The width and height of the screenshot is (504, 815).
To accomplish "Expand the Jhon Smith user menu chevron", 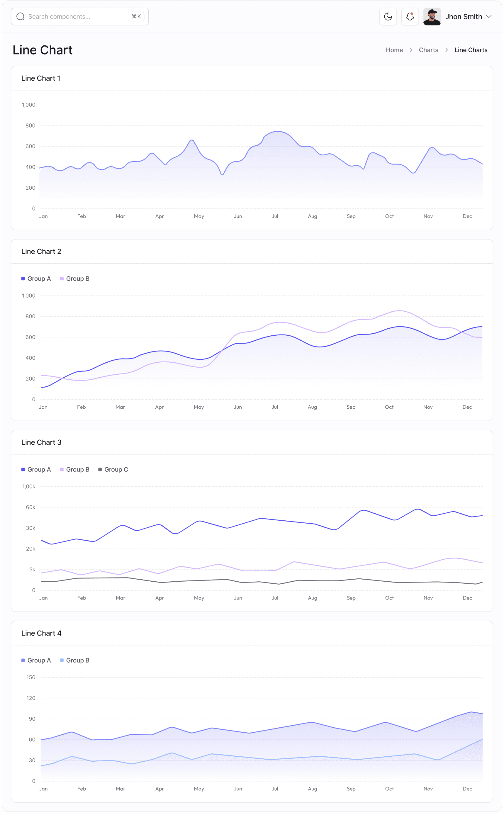I will (x=489, y=17).
